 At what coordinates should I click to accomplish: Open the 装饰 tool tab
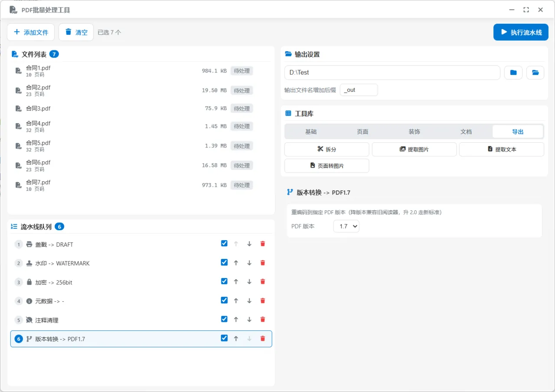click(414, 132)
